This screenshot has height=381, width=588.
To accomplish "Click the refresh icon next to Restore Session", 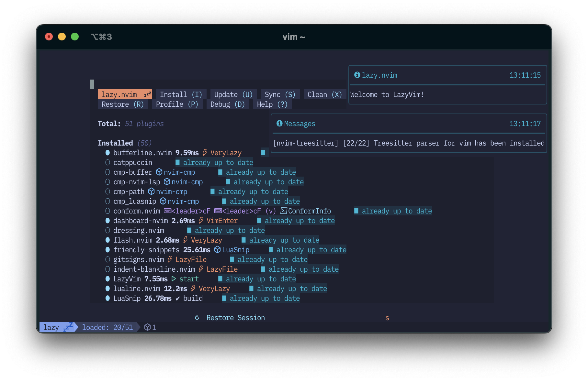I will click(197, 318).
